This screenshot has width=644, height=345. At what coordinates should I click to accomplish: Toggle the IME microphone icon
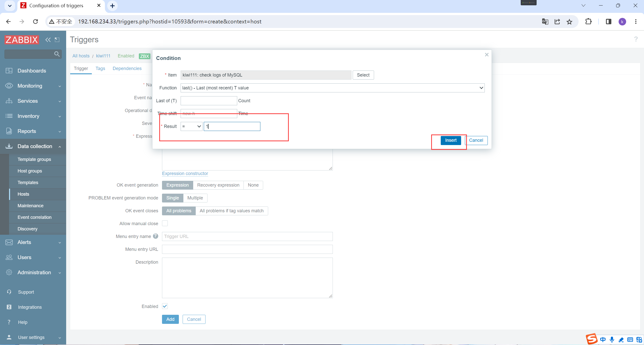[x=612, y=340]
